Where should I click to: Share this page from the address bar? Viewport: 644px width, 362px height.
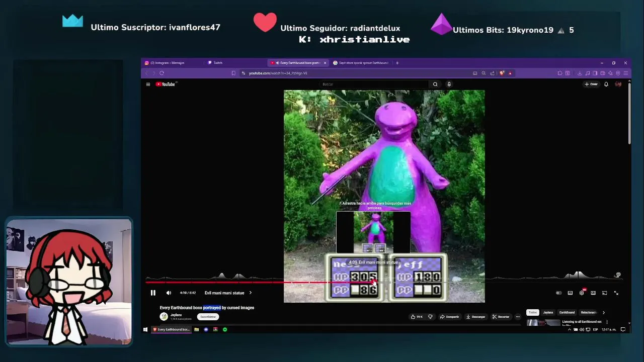492,73
